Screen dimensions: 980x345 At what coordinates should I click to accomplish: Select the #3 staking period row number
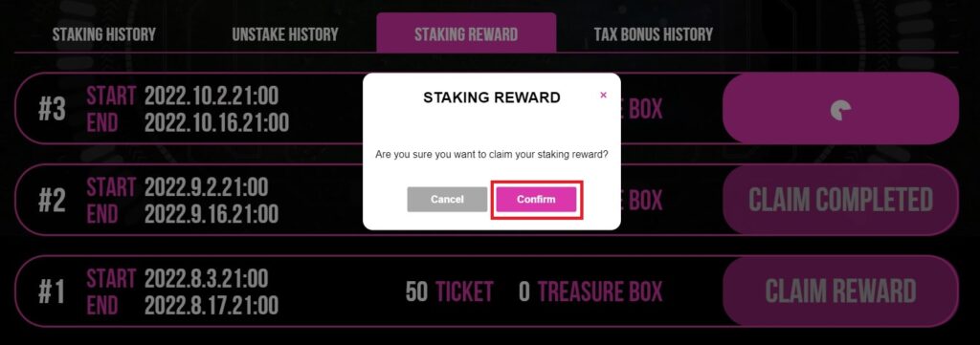click(52, 110)
